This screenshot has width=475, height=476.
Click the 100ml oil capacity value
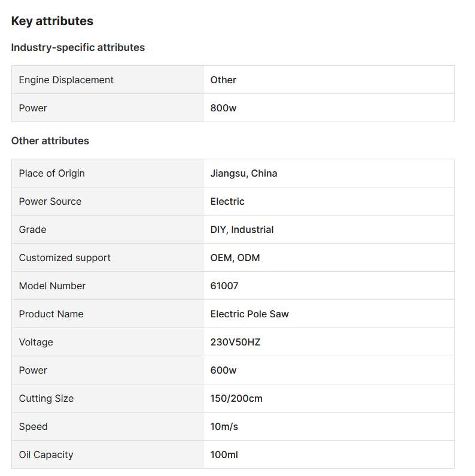[224, 454]
